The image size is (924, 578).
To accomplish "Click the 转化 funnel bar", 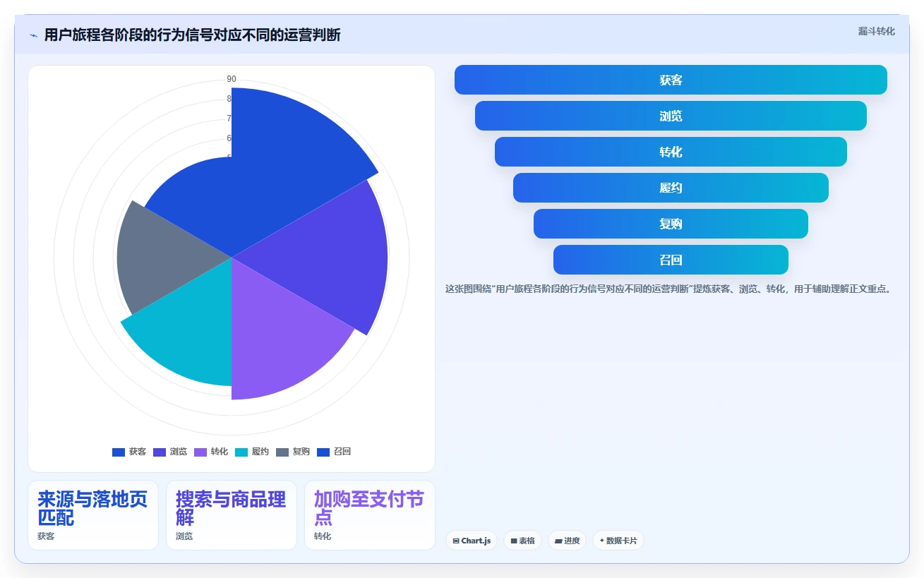I will [671, 152].
